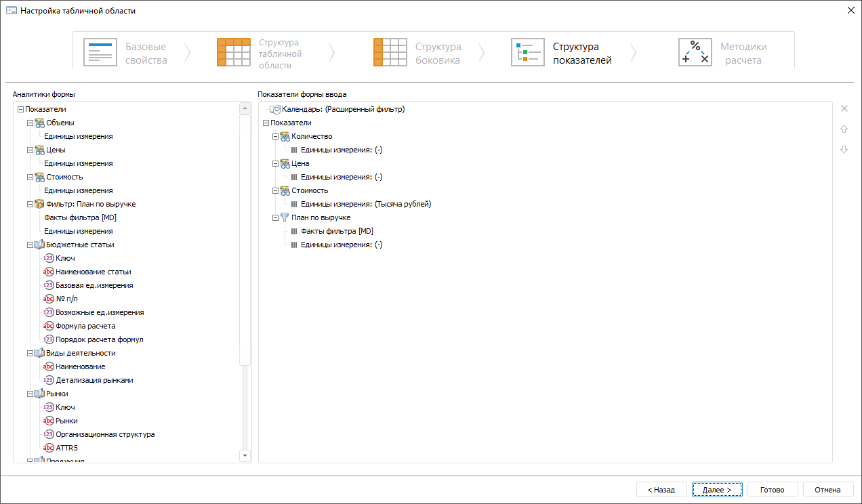The image size is (862, 504).
Task: Click the < Назад button
Action: (661, 490)
